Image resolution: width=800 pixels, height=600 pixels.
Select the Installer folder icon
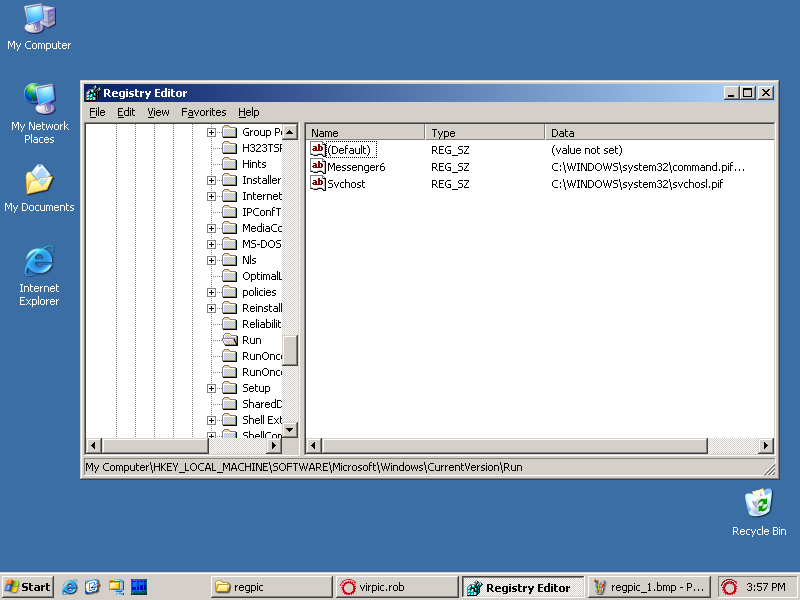click(230, 180)
